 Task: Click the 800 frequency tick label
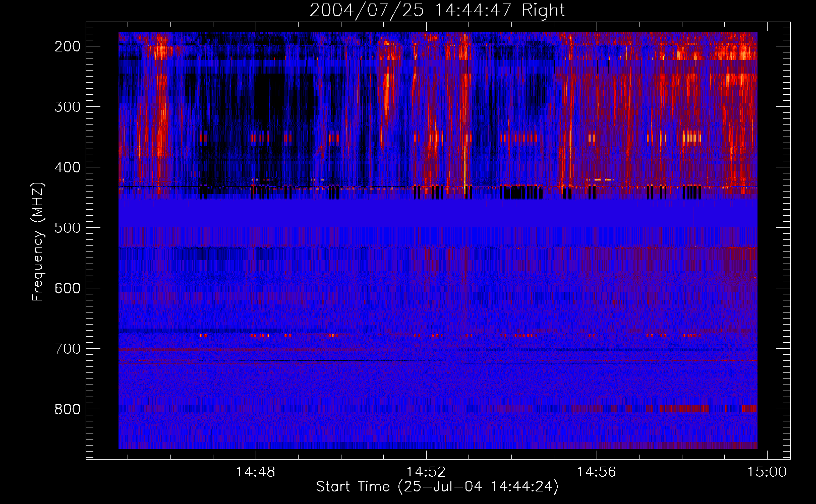[68, 409]
